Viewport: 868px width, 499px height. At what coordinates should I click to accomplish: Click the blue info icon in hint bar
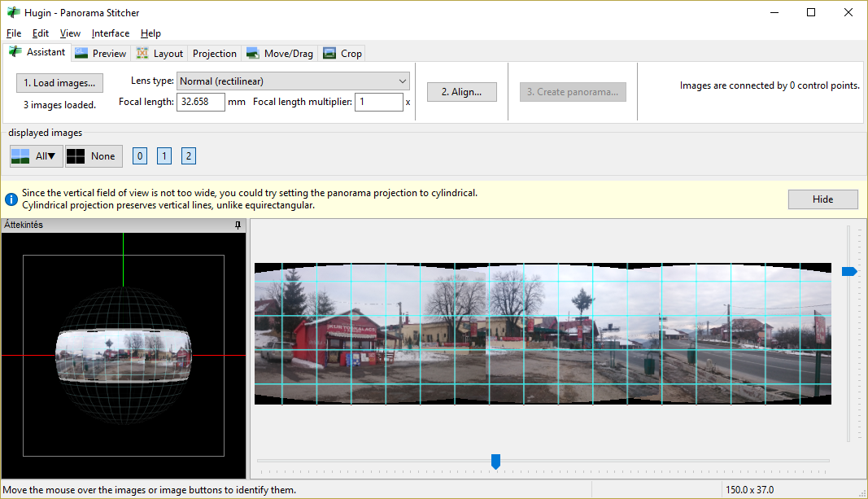tap(12, 199)
